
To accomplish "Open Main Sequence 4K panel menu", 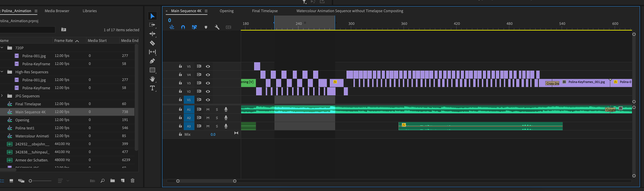I will point(206,11).
